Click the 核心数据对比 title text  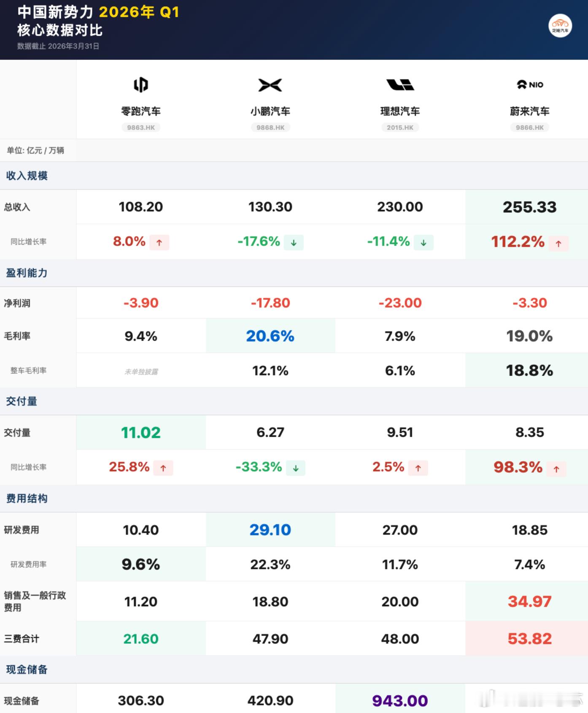tap(60, 30)
